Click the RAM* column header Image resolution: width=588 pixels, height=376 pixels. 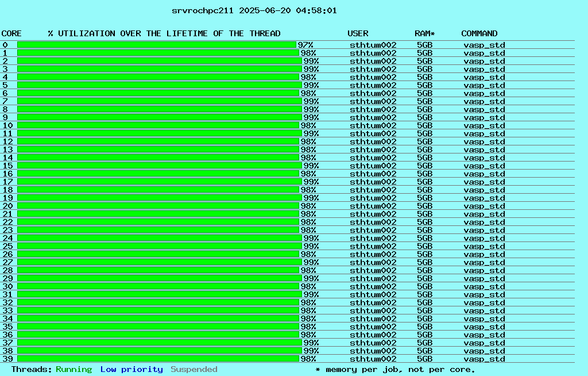coord(424,33)
